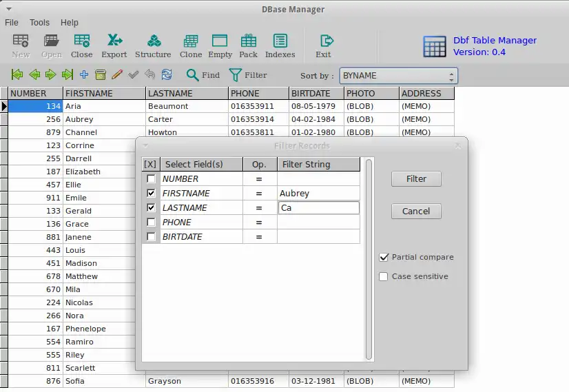Screen dimensions: 569x392
Task: Click the NUMBER filter string cell
Action: point(319,179)
